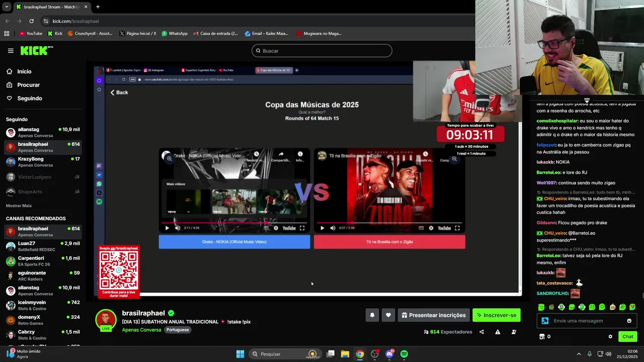The height and width of the screenshot is (362, 644).
Task: Open the Kick hamburger sidebar menu
Action: click(11, 51)
